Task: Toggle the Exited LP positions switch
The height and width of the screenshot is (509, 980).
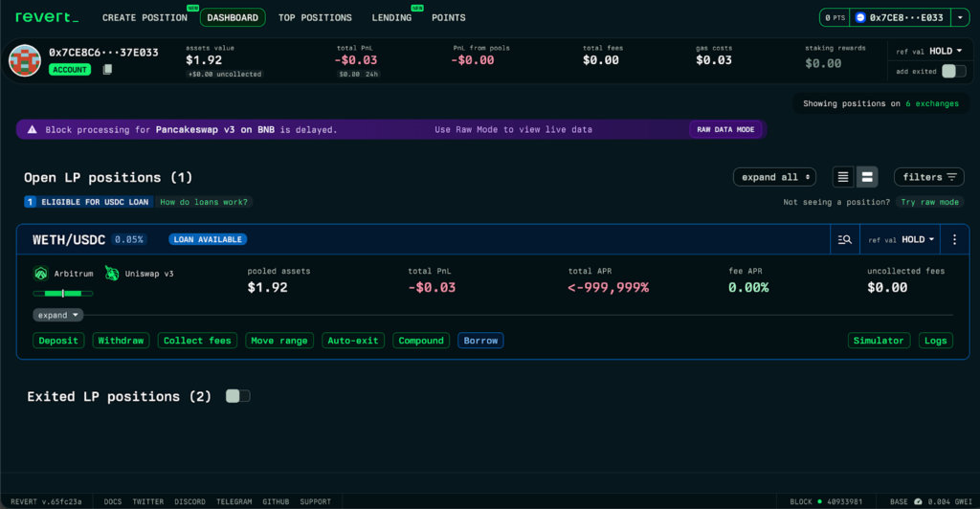Action: click(x=237, y=396)
